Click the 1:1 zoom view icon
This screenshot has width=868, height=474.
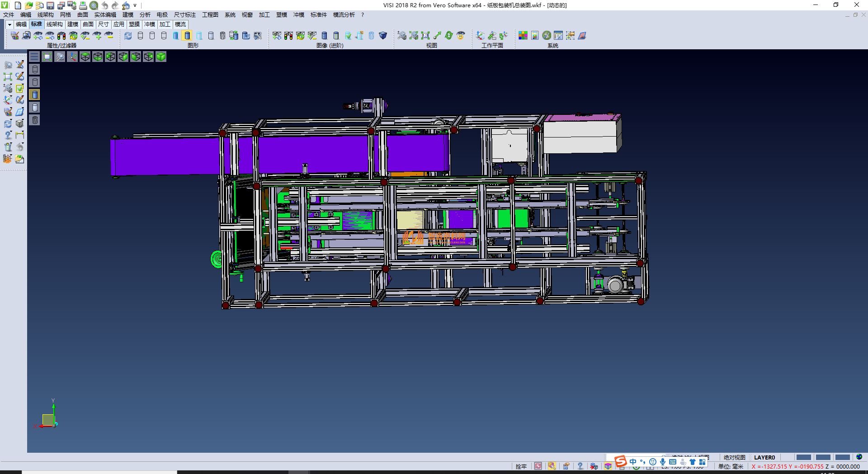pyautogui.click(x=425, y=36)
